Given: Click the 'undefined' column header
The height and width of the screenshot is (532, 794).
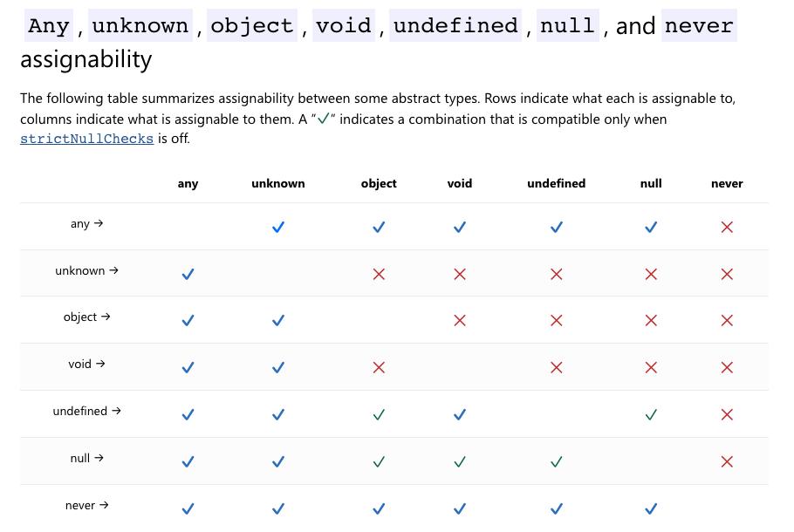Looking at the screenshot, I should (x=556, y=183).
